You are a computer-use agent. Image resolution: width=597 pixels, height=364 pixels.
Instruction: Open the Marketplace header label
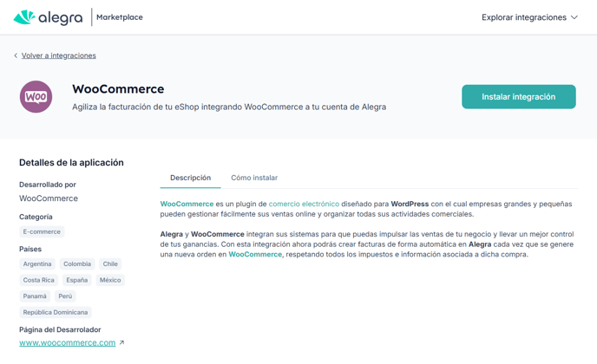(x=120, y=17)
